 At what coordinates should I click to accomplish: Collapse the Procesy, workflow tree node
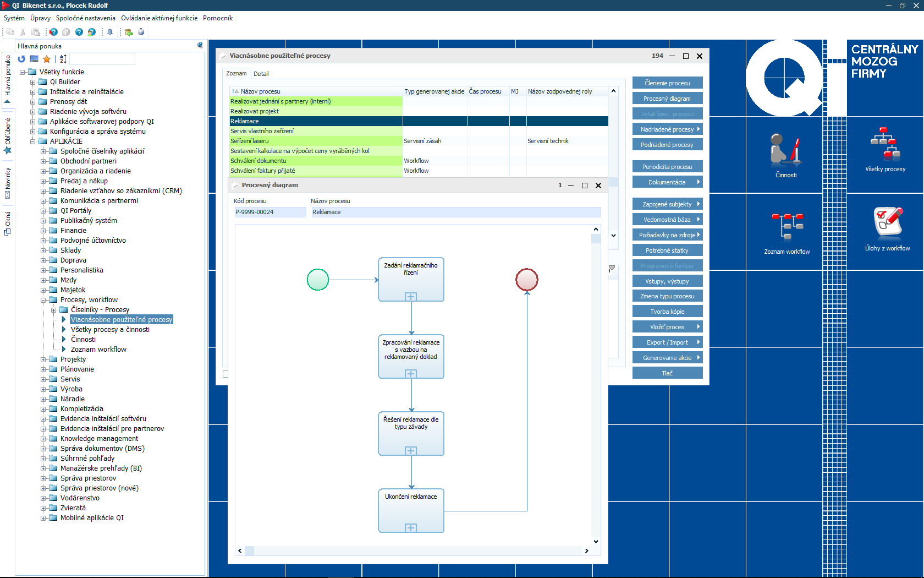coord(43,300)
